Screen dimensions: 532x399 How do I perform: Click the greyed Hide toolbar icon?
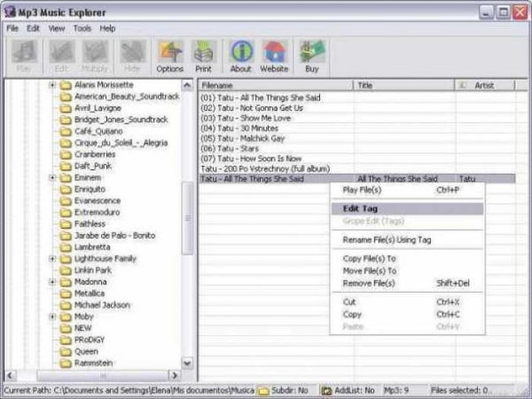point(132,52)
